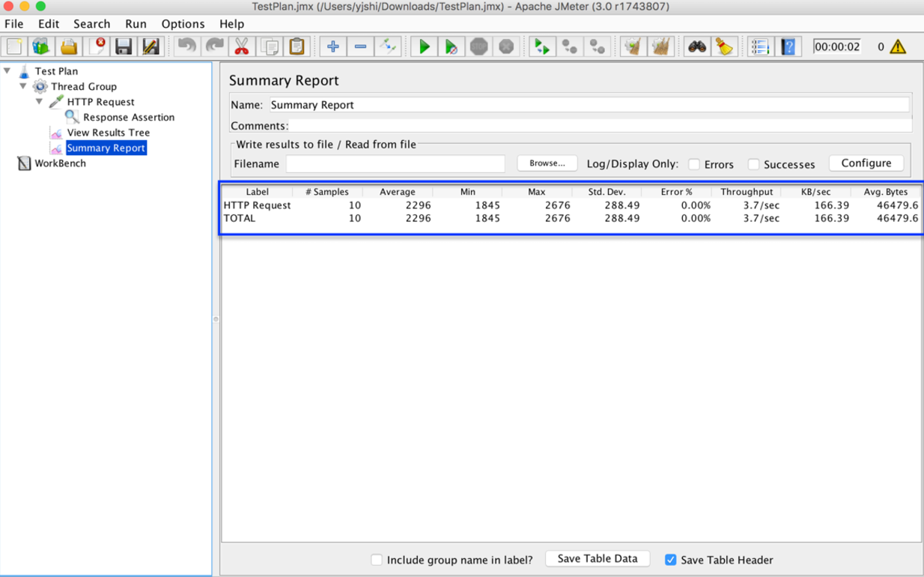Image resolution: width=924 pixels, height=577 pixels.
Task: Select WorkBench in the tree
Action: point(60,163)
